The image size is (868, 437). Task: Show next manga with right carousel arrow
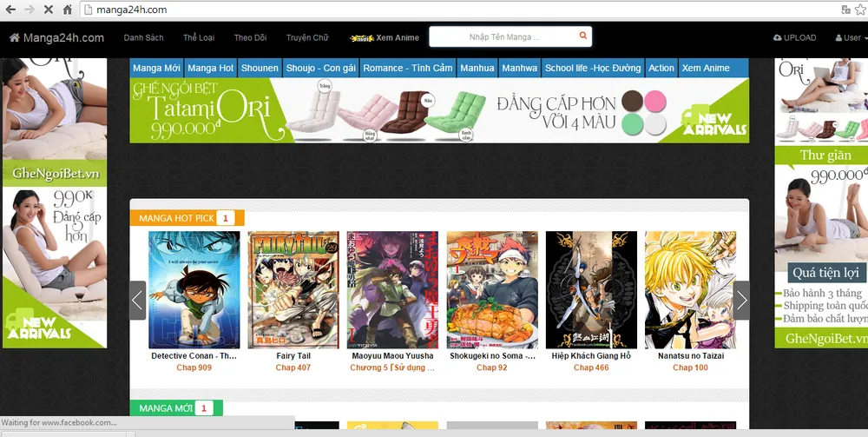(x=740, y=301)
